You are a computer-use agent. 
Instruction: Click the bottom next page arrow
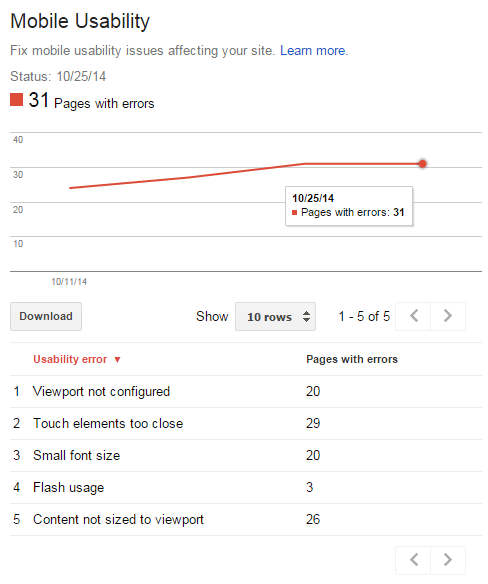click(x=448, y=560)
